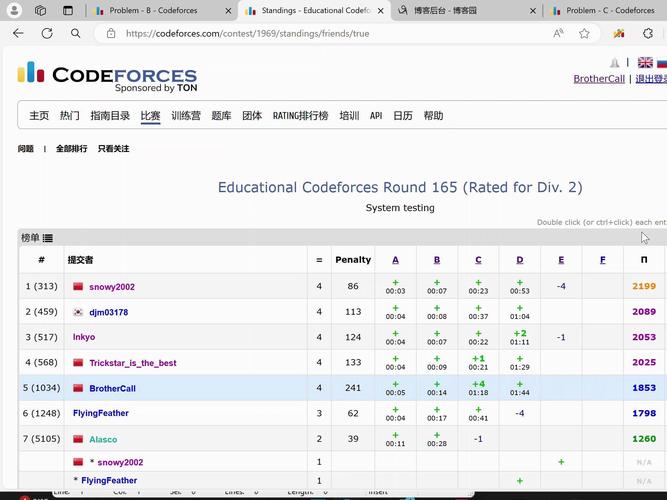Click the browser profile avatar icon
Image resolution: width=667 pixels, height=500 pixels.
14,10
